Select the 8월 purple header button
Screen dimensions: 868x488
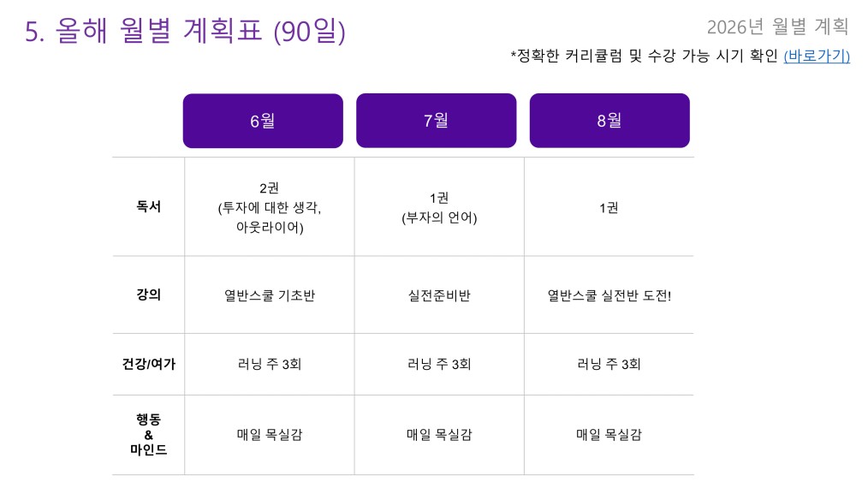click(609, 120)
